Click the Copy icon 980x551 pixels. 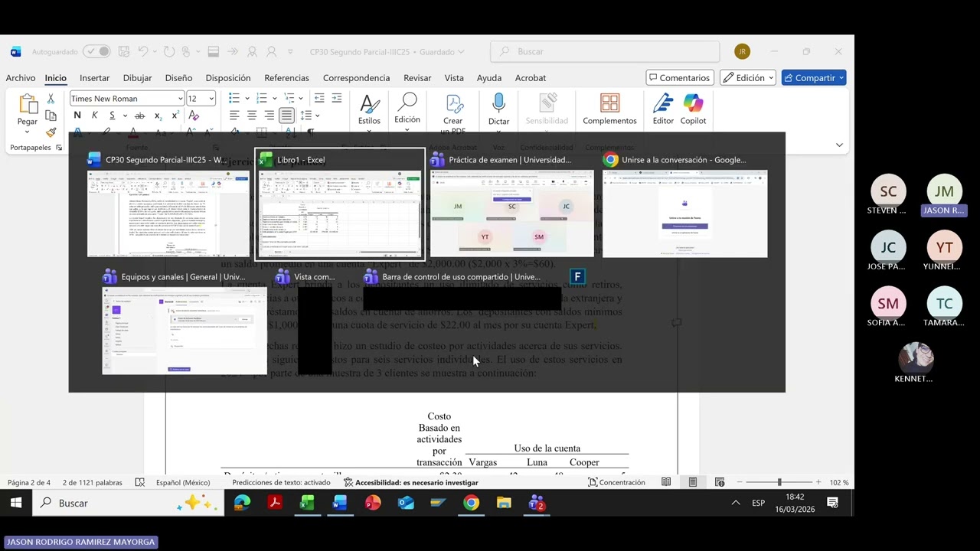(51, 116)
